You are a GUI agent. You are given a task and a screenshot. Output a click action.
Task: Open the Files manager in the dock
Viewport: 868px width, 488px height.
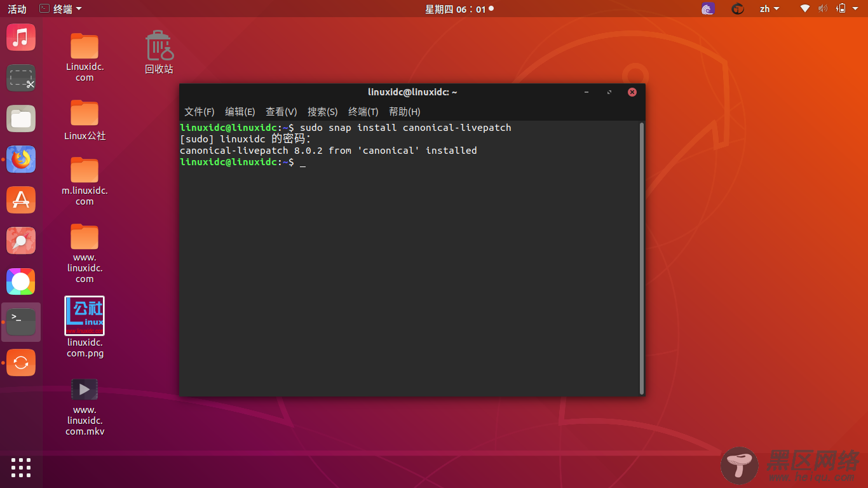(21, 119)
